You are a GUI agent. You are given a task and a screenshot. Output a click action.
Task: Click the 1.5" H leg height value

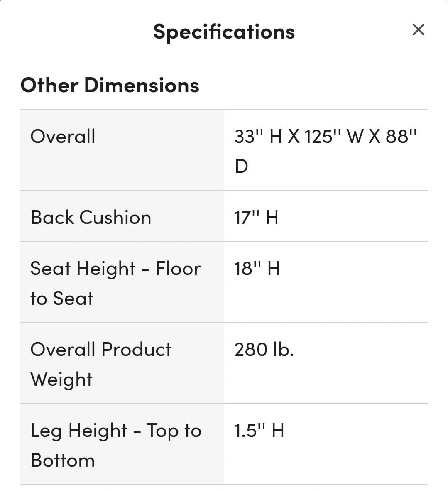point(259,431)
